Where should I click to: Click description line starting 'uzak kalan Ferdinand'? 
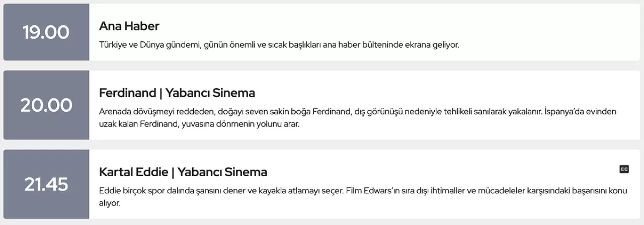(x=199, y=123)
